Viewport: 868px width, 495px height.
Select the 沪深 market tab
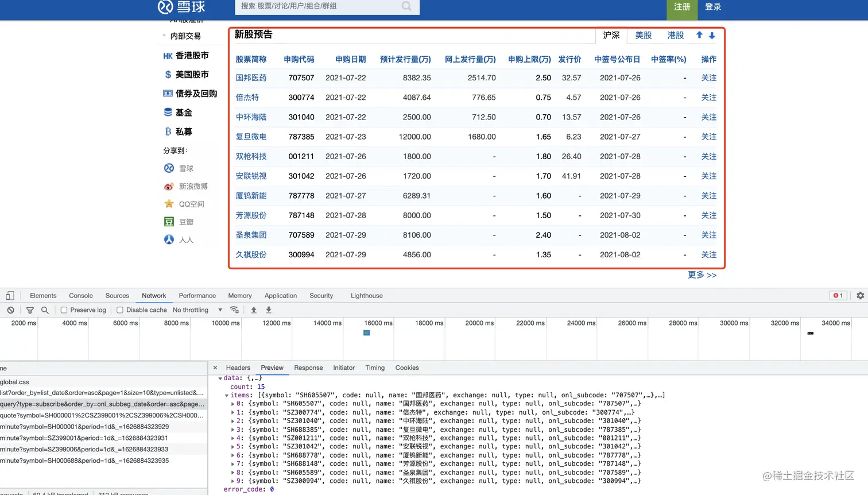[x=611, y=36]
